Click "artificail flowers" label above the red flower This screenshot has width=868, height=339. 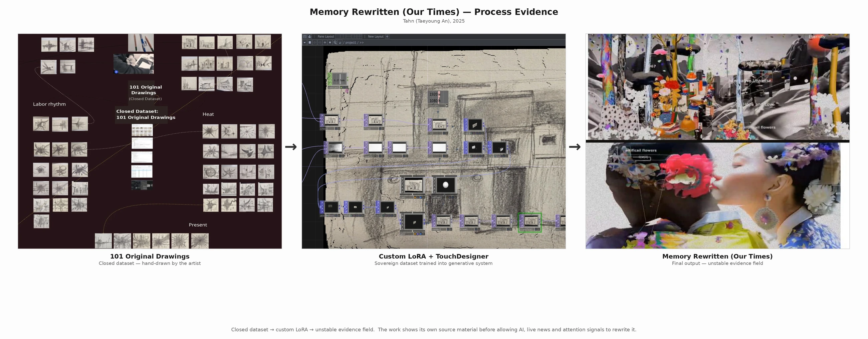[641, 150]
